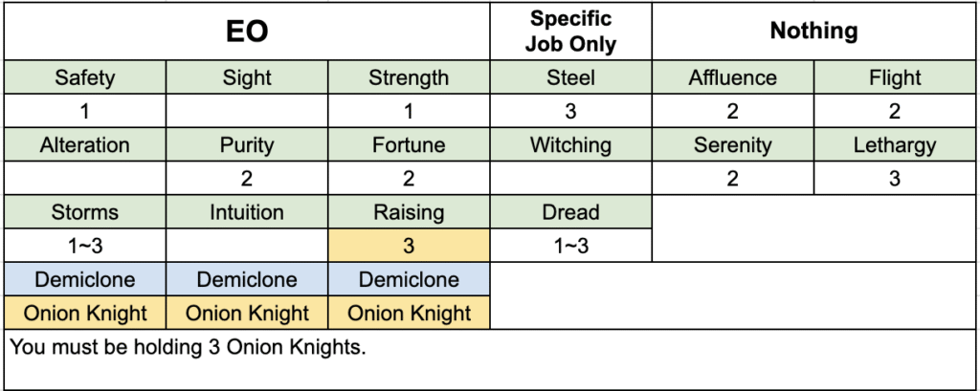Select the Sight label cell
Image resolution: width=980 pixels, height=391 pixels.
[247, 77]
